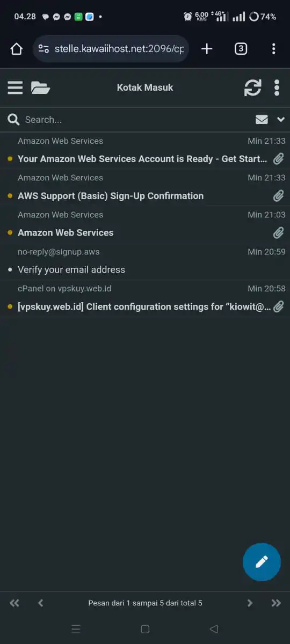
Task: Open the mail toolbar three-dot options
Action: [x=277, y=87]
